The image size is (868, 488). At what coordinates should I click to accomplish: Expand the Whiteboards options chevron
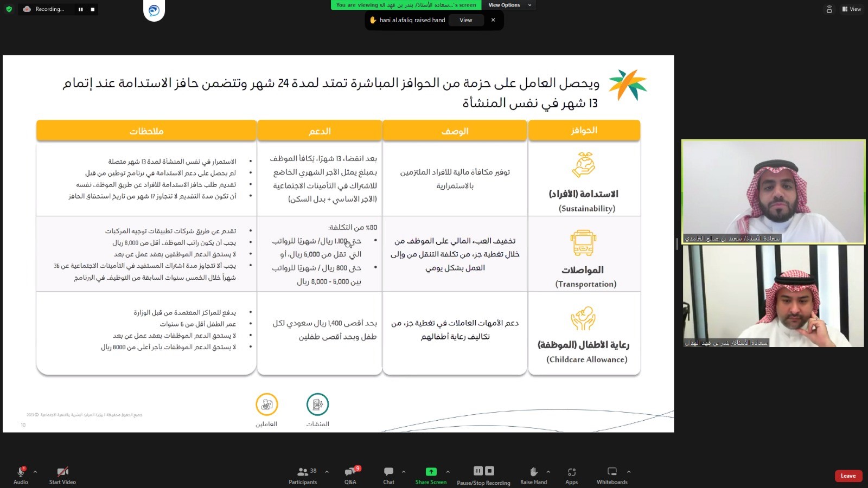tap(629, 472)
